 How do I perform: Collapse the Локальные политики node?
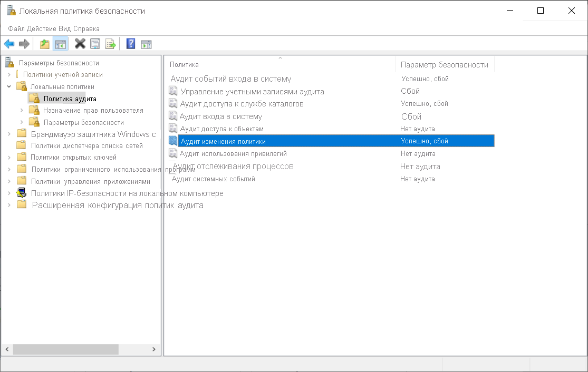click(x=9, y=86)
